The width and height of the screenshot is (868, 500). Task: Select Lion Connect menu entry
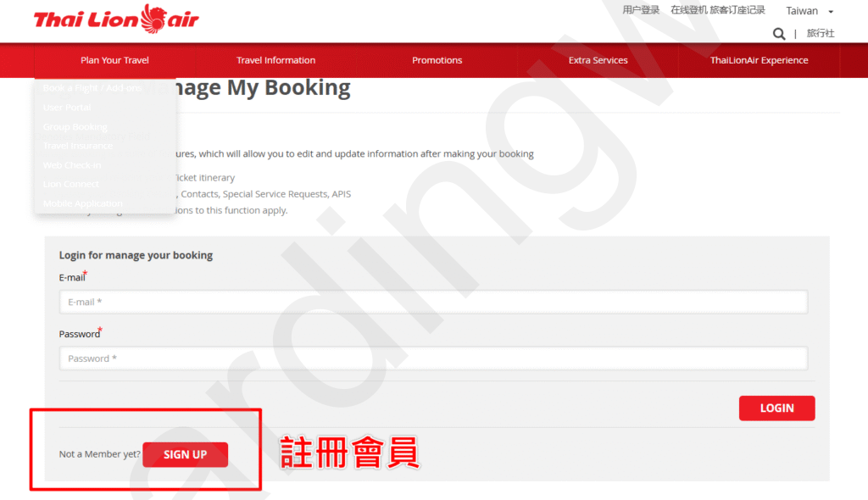pos(71,184)
